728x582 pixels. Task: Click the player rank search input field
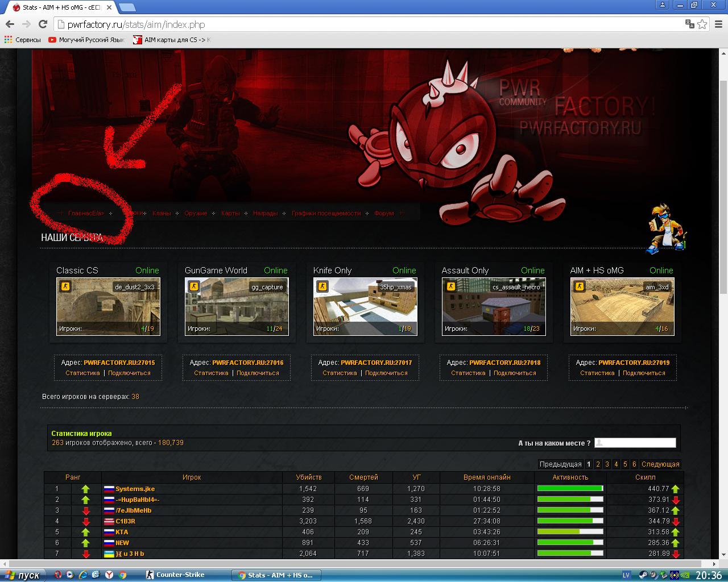(635, 443)
